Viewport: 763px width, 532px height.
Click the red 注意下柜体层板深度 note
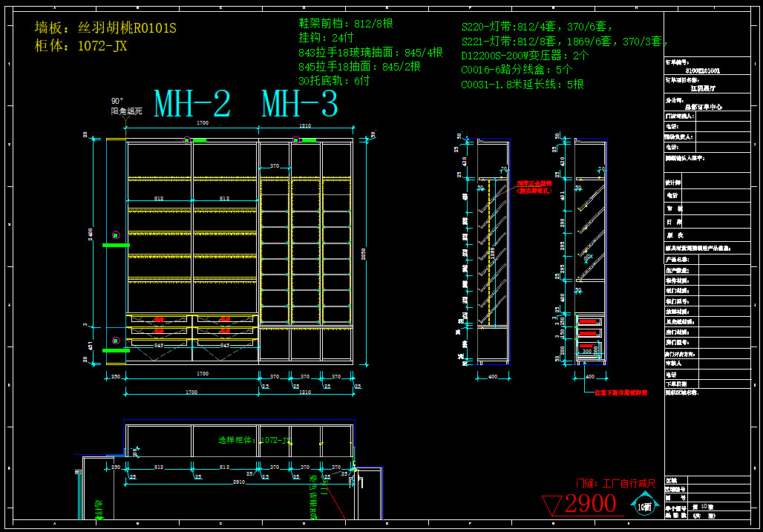click(620, 393)
